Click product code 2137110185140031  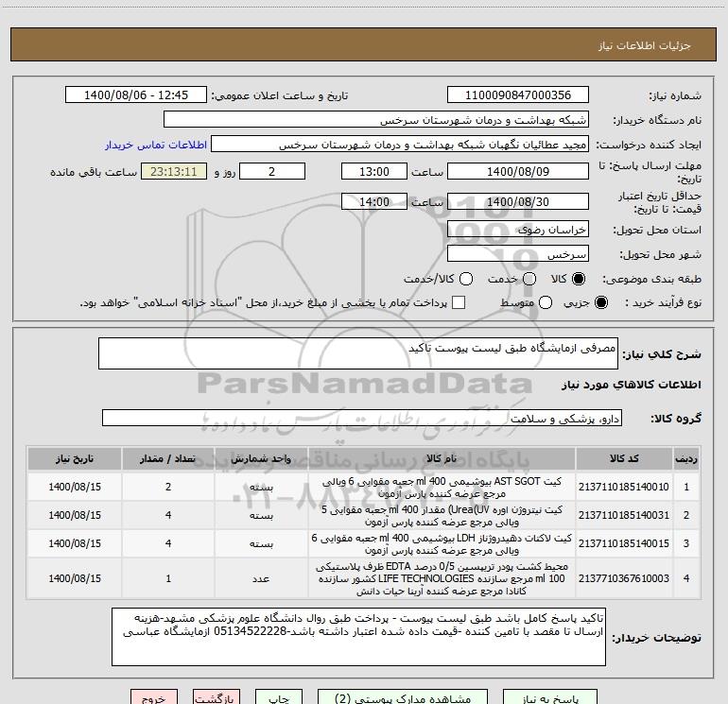(x=624, y=515)
